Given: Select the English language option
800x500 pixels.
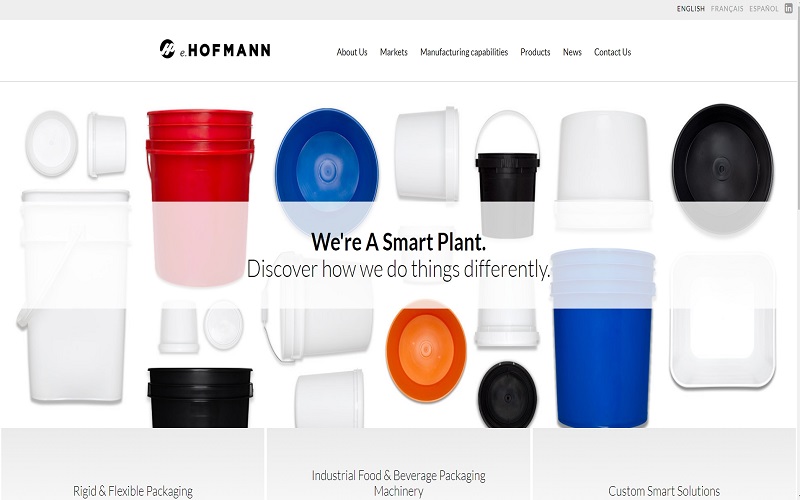Looking at the screenshot, I should 691,9.
